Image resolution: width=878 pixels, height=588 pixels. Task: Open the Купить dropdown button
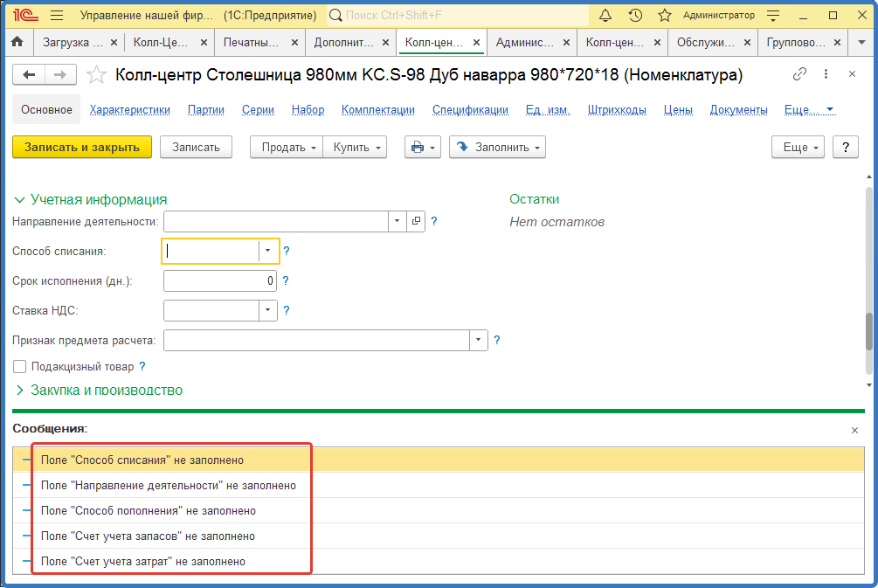[x=355, y=148]
